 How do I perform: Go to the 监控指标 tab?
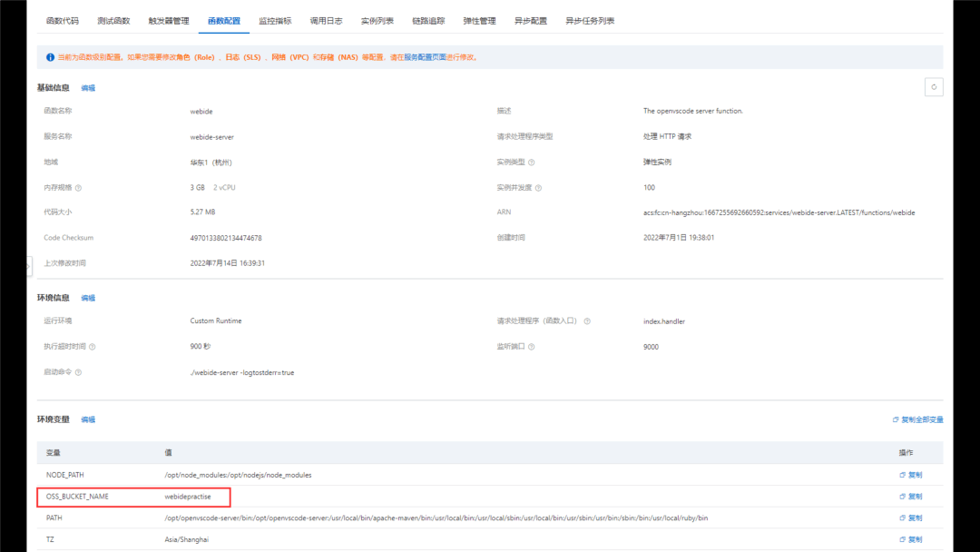275,21
